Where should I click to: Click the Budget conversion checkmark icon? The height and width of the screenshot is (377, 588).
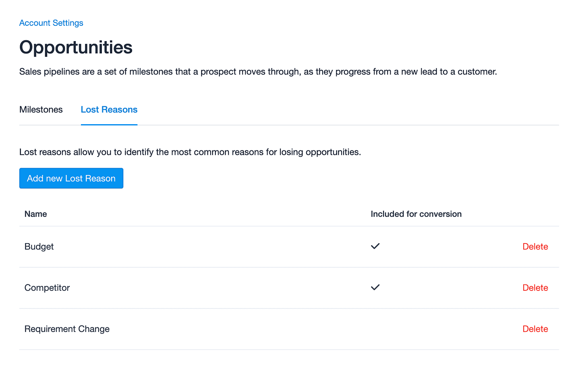375,246
